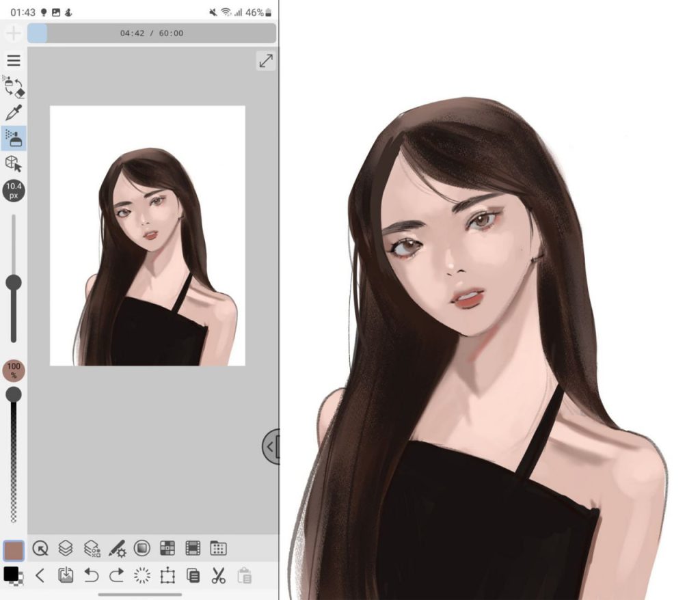Open the 100% opacity setting

[x=14, y=370]
